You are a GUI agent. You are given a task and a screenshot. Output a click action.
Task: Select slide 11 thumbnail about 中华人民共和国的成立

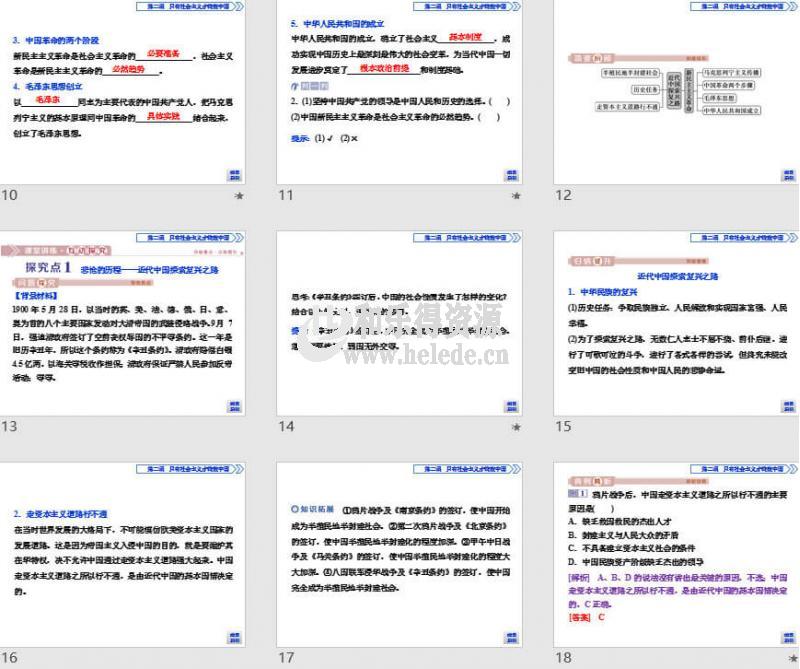(x=399, y=92)
